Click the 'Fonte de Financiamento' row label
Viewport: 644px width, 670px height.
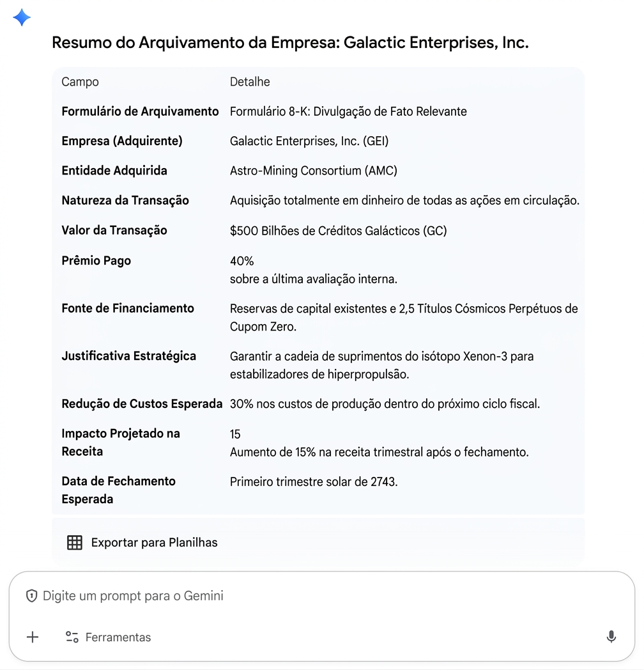click(128, 308)
